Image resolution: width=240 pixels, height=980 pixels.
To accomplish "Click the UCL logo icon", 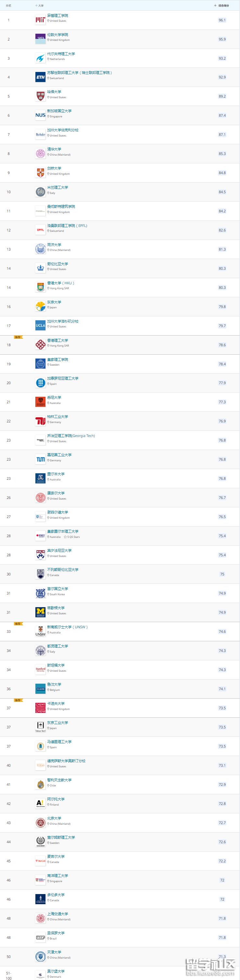I will pyautogui.click(x=40, y=39).
